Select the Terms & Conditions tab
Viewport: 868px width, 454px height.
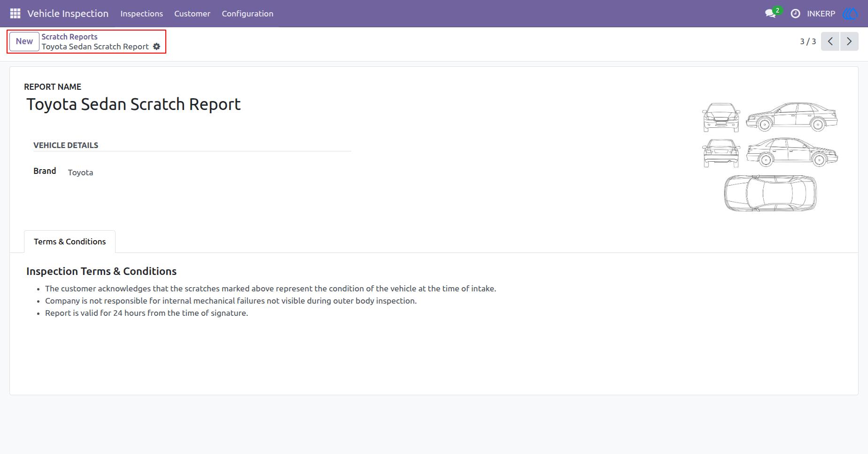[70, 242]
